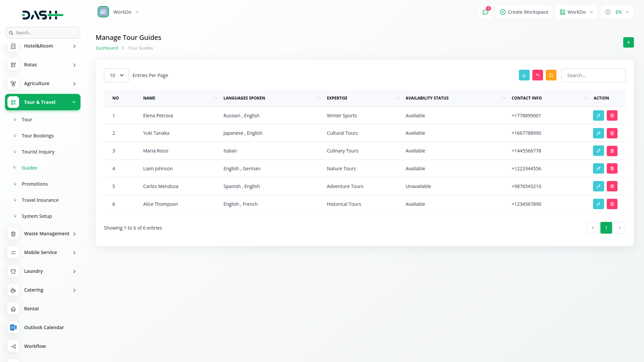644x362 pixels.
Task: Open the Rental sidebar link
Action: point(31,309)
